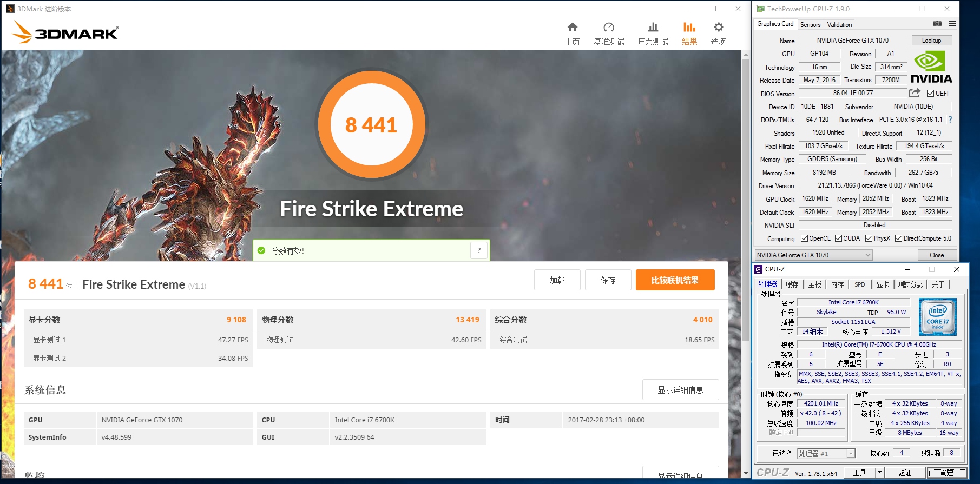Screen dimensions: 980x484
Task: Open the 处理器 #1 selection dropdown in CPU-Z
Action: click(826, 454)
